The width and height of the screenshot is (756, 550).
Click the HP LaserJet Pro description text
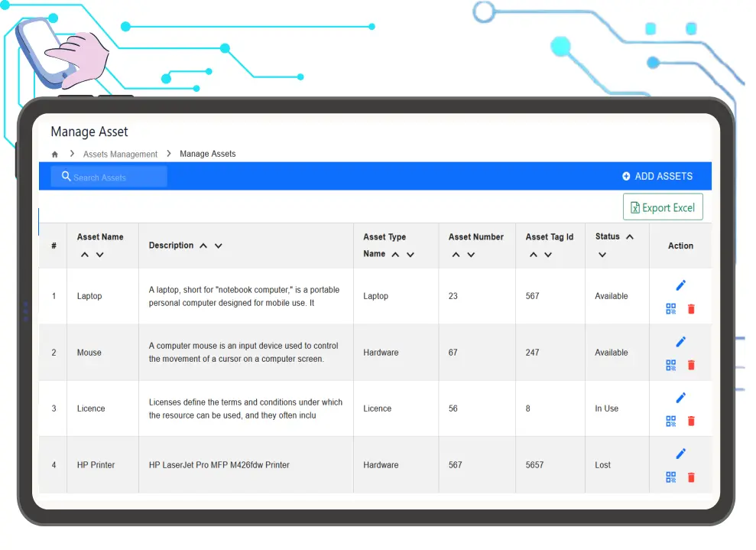pyautogui.click(x=219, y=465)
